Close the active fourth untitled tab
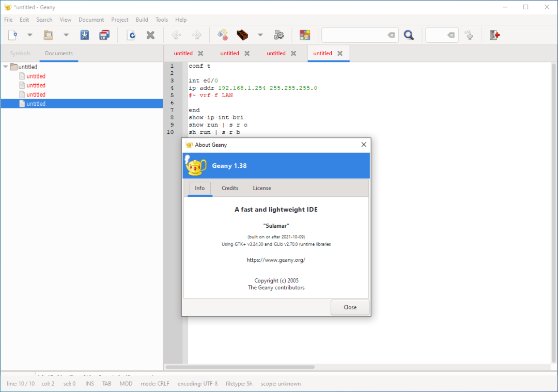Viewport: 558px width, 392px height. pos(340,53)
